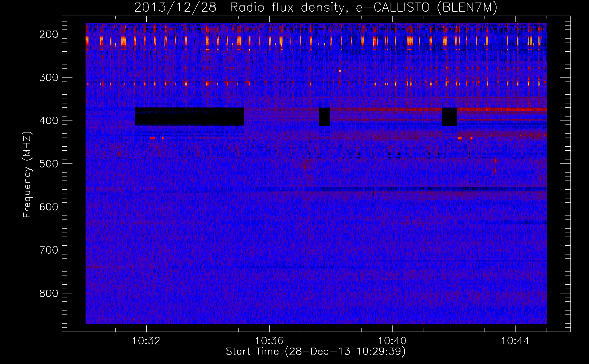Click the 600 frequency tick label
Viewport: 589px width, 364px height.
(48, 207)
